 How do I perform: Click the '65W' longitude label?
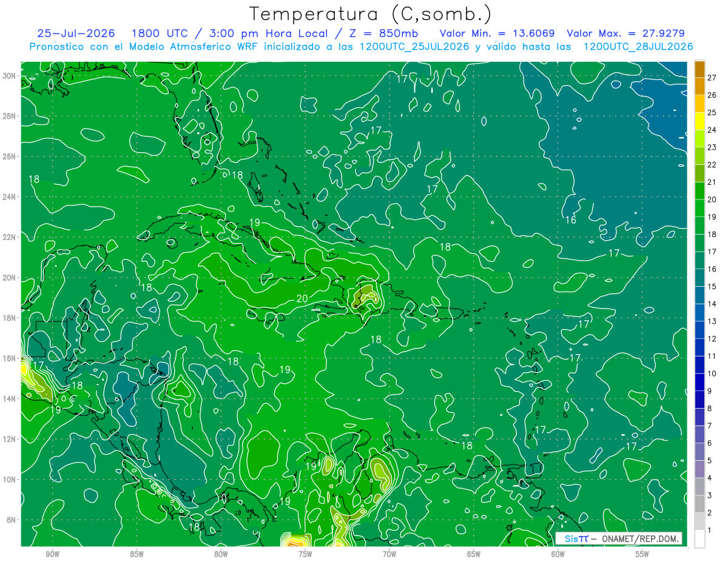[474, 555]
